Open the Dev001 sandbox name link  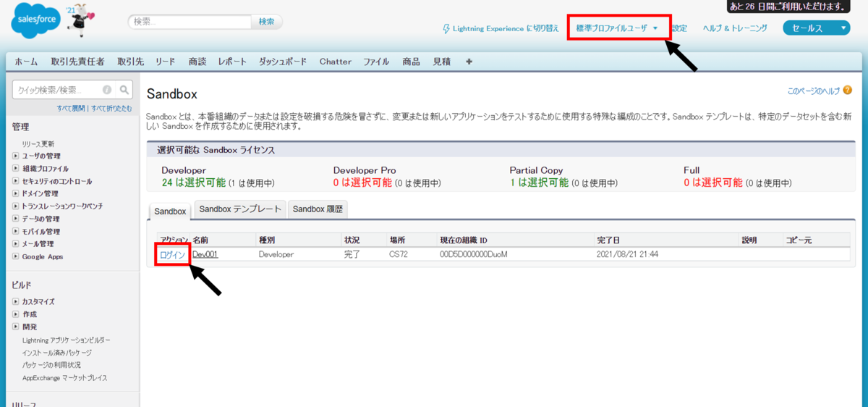coord(205,255)
